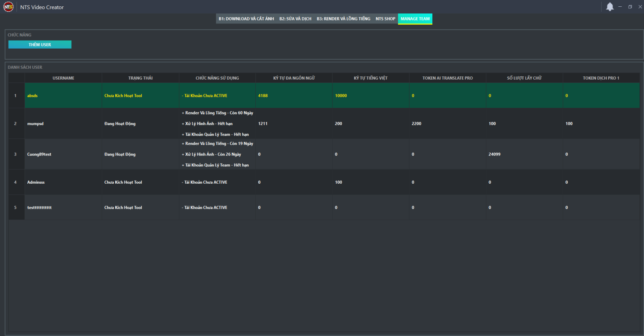Select the testtttttttttt user row
The height and width of the screenshot is (336, 644).
pos(39,208)
